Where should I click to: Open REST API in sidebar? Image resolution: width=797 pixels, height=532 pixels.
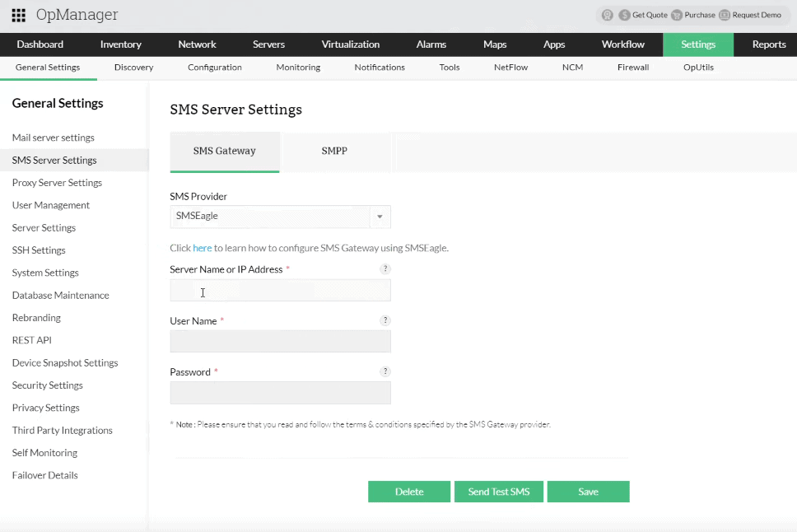click(x=31, y=340)
